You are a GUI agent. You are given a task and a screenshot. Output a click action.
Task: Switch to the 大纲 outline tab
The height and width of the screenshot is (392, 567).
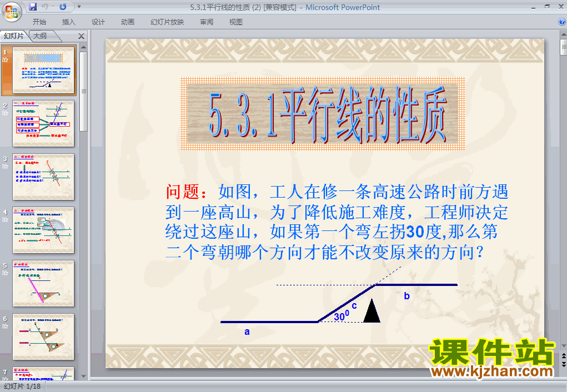[40, 36]
